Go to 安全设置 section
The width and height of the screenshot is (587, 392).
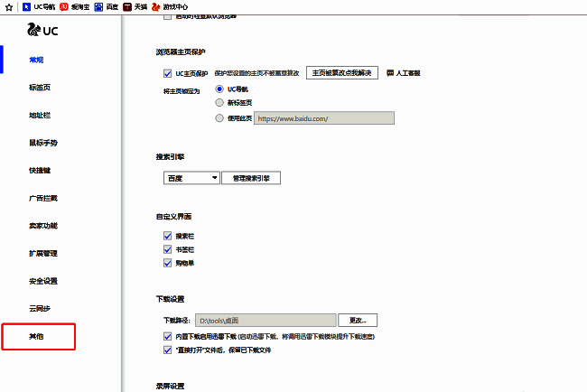click(x=43, y=281)
